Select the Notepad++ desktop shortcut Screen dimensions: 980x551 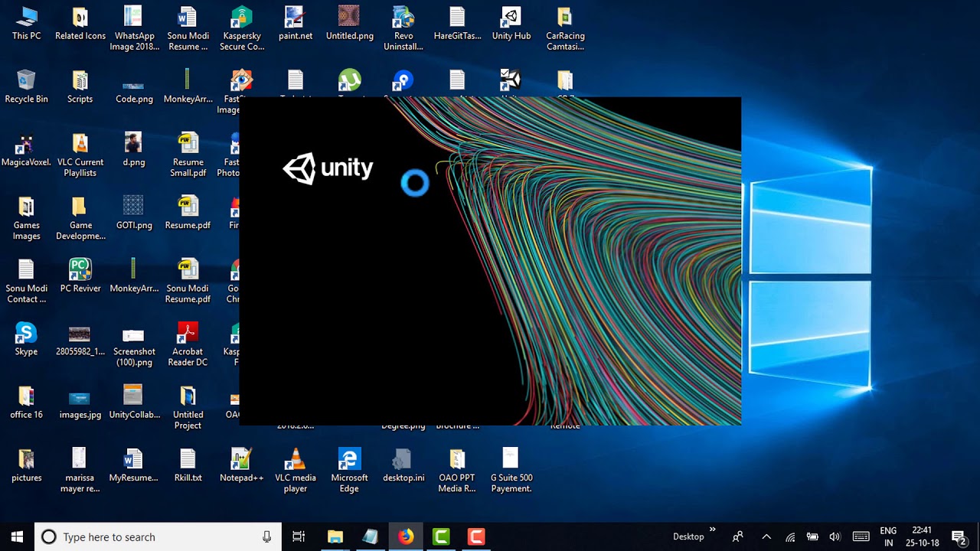242,466
